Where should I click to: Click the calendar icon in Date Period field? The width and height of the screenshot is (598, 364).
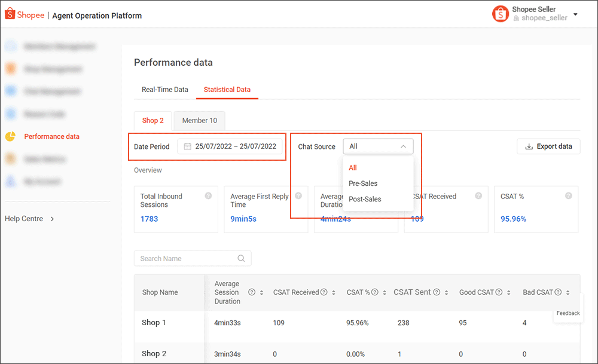click(188, 146)
